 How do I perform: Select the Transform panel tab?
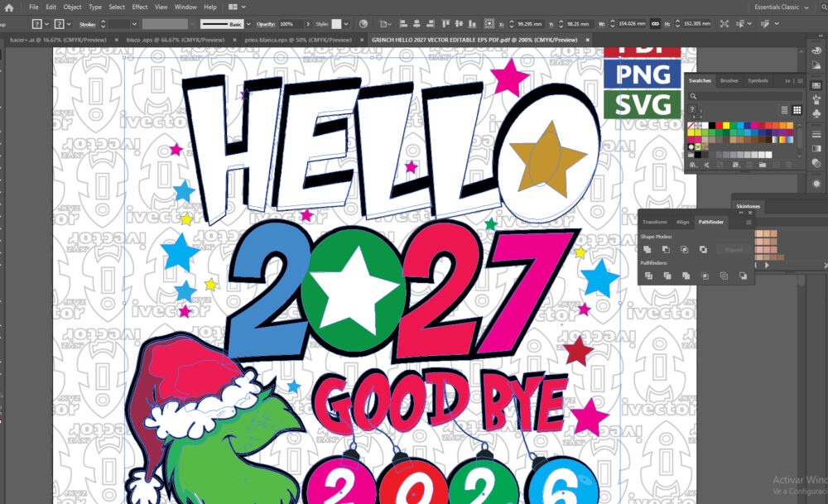(655, 222)
